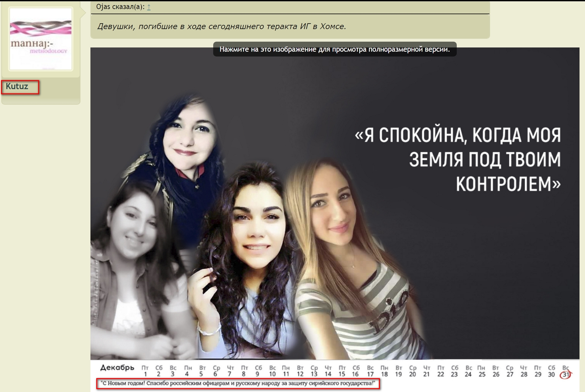This screenshot has height=392, width=585.
Task: Click the arrow link after 'Ojas сказал(а):'
Action: [x=149, y=7]
